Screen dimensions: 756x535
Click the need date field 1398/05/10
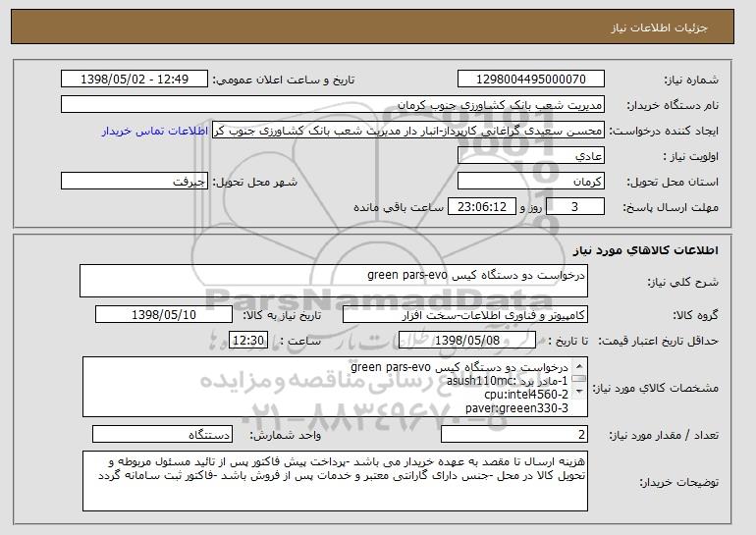point(164,315)
